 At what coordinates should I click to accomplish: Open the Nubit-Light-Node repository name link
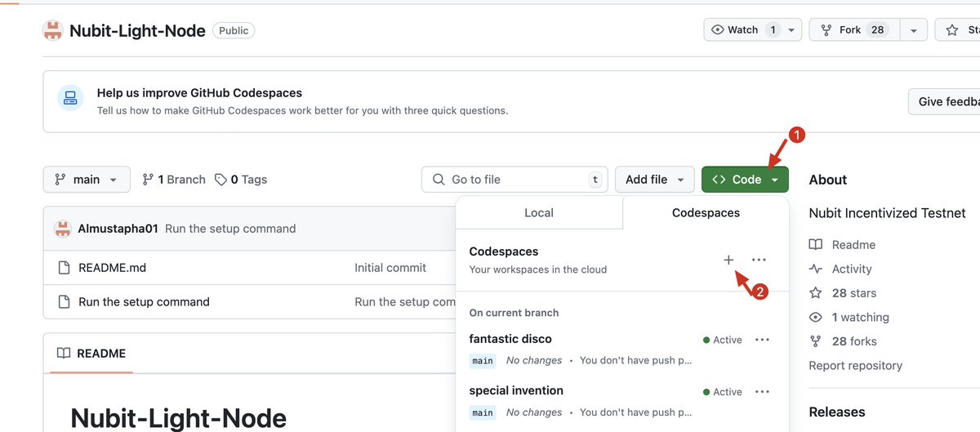click(137, 31)
